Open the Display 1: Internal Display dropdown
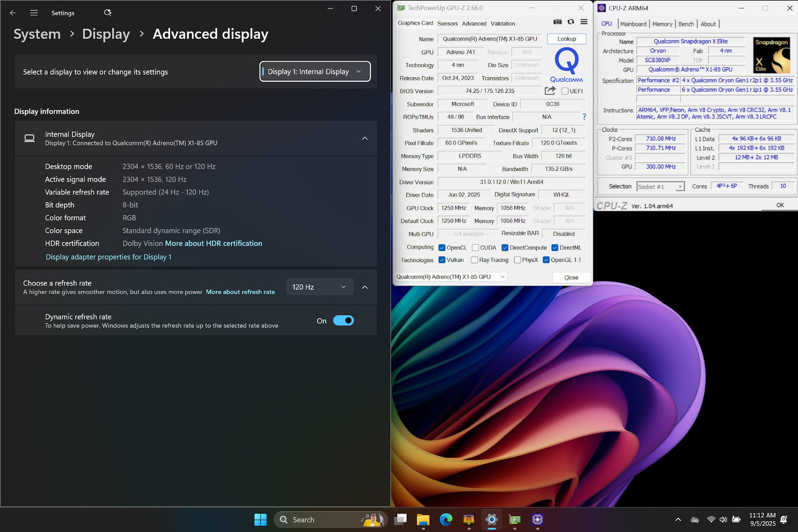The image size is (798, 532). (315, 71)
